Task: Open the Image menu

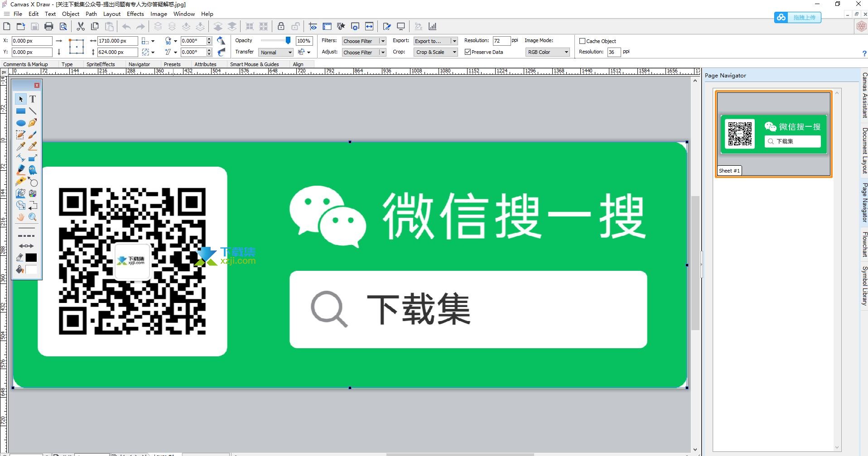Action: click(x=159, y=14)
